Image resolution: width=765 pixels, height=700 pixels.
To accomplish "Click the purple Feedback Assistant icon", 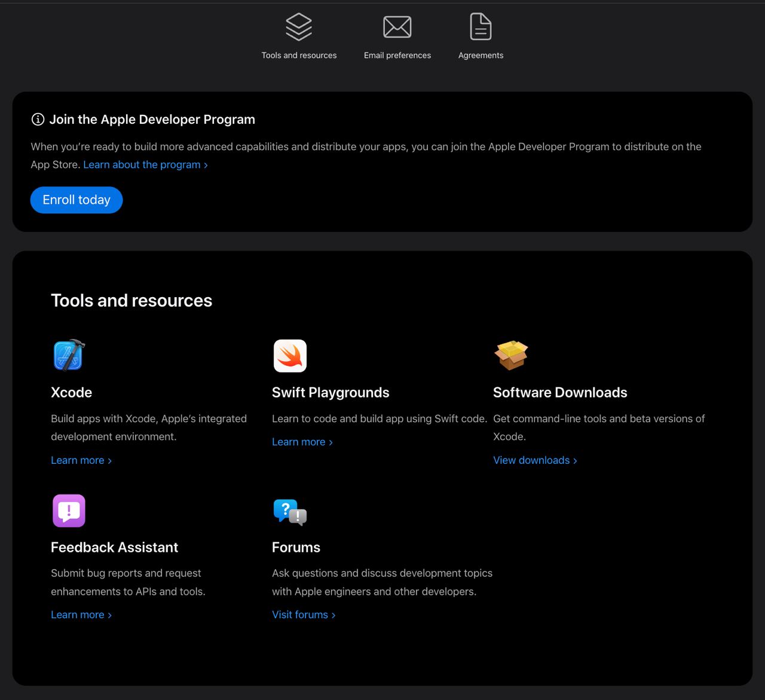I will click(x=69, y=511).
